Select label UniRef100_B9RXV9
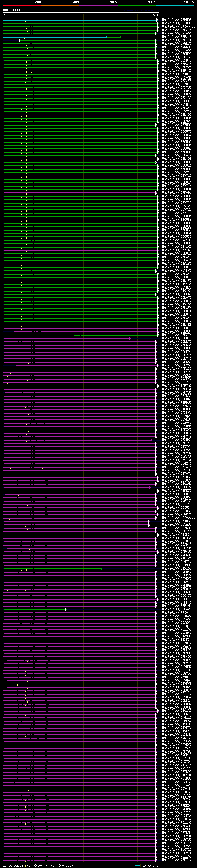 tap(177, 430)
